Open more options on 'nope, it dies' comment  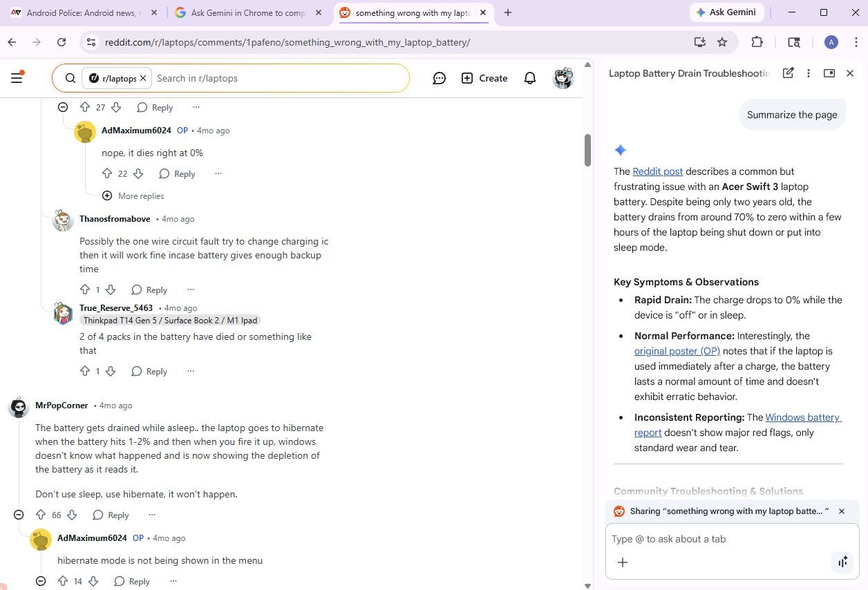click(x=218, y=173)
